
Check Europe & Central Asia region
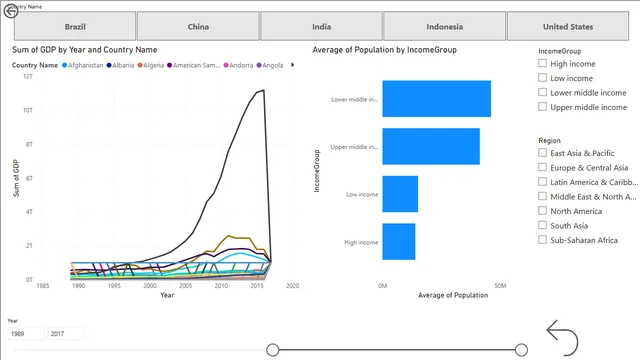click(542, 167)
